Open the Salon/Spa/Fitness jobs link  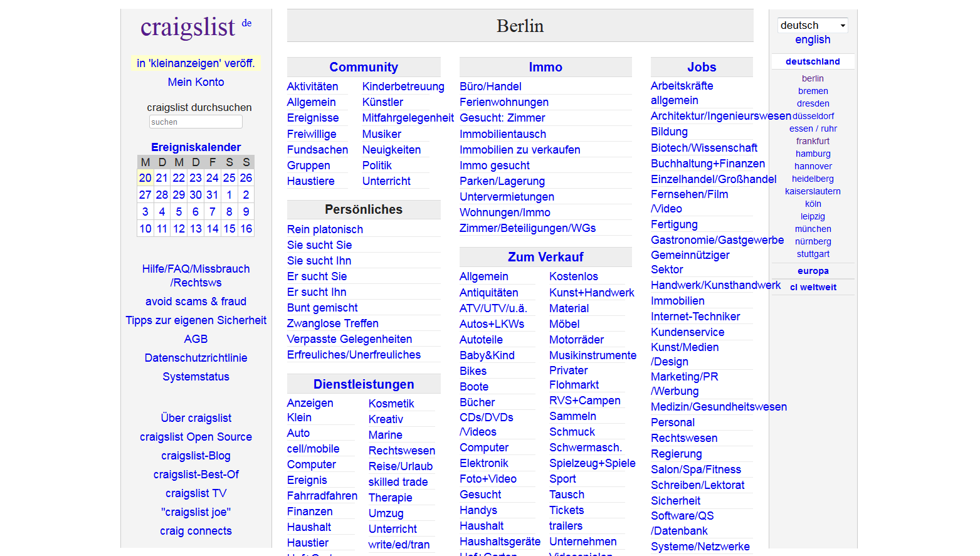pyautogui.click(x=696, y=469)
